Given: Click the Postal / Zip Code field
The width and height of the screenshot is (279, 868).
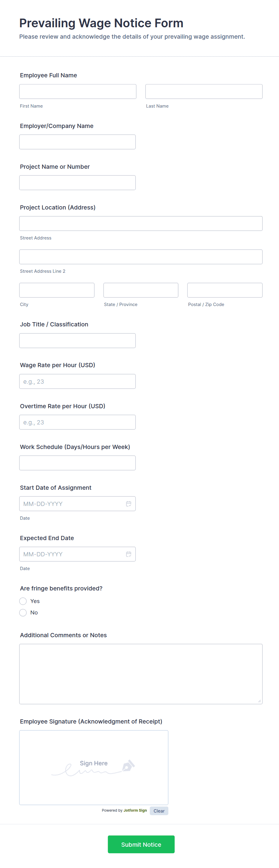Looking at the screenshot, I should tap(225, 290).
